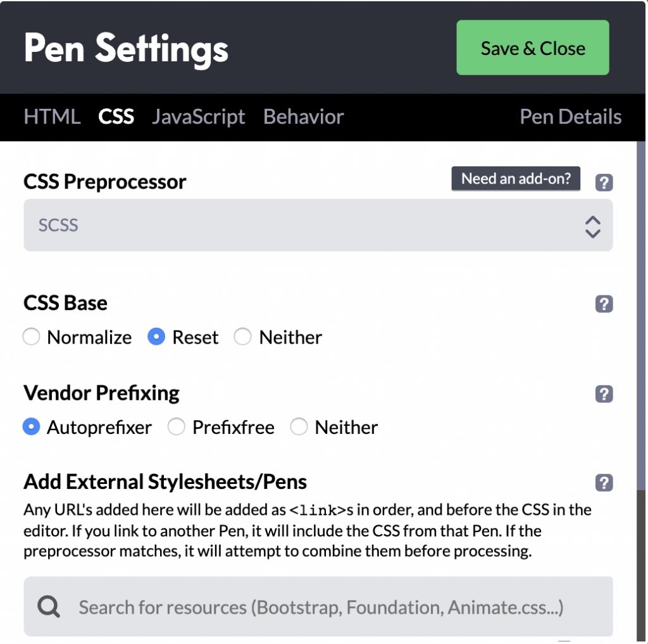Click help icon beside CSS Preprocessor
Image resolution: width=648 pixels, height=644 pixels.
[x=604, y=183]
